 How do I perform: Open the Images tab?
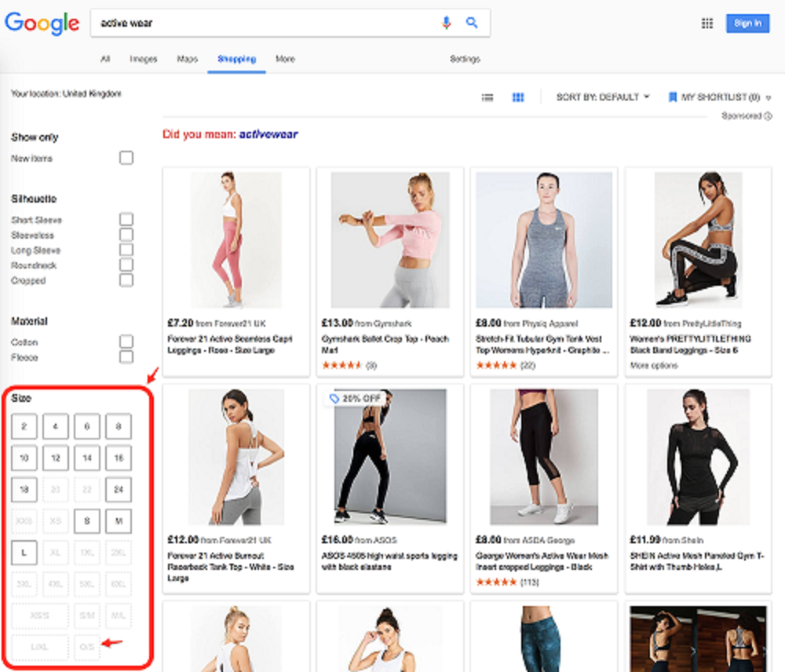coord(143,59)
